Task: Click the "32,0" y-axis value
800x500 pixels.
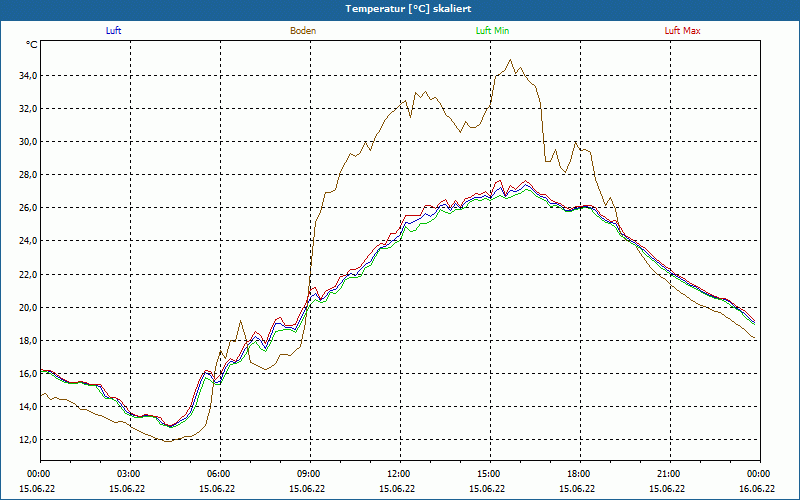Action: click(28, 109)
